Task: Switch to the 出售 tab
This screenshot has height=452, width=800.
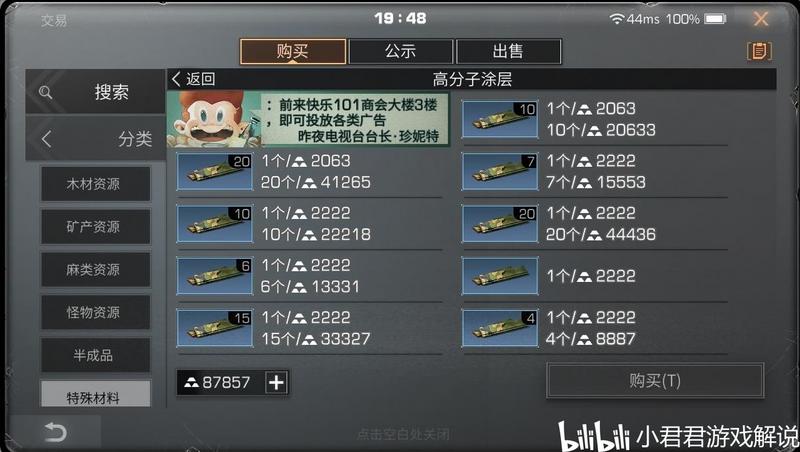Action: pos(508,52)
